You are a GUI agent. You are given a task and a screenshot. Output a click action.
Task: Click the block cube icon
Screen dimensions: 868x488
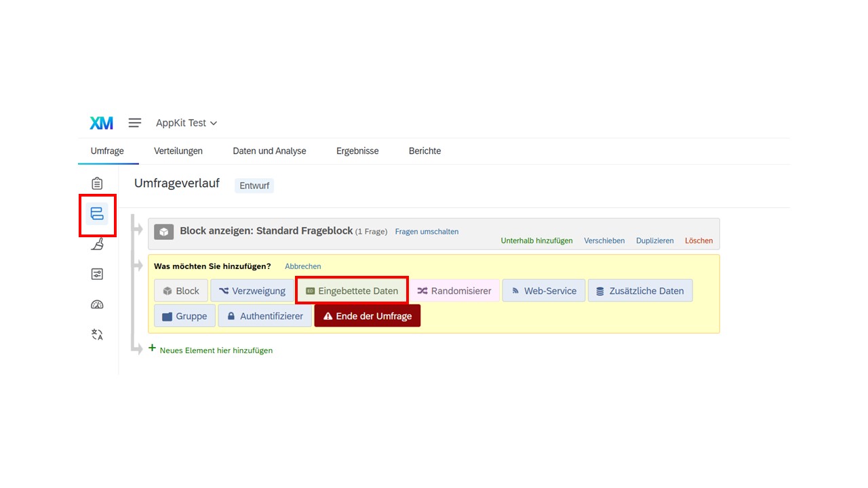pos(163,232)
